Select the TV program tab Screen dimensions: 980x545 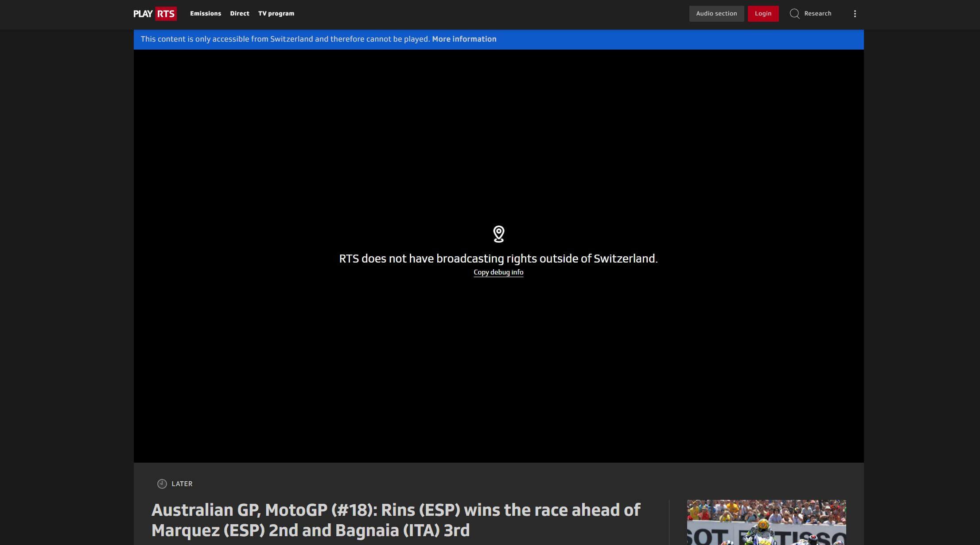pyautogui.click(x=276, y=13)
